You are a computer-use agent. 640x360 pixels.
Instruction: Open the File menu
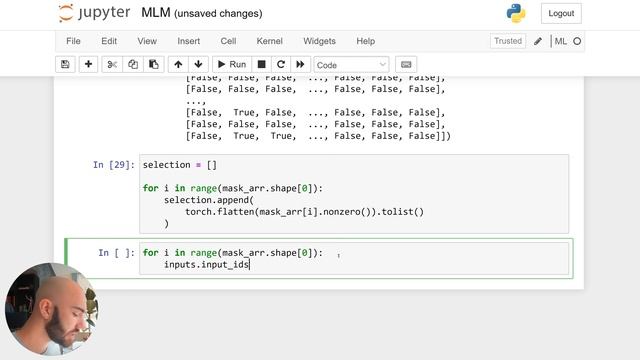(x=73, y=41)
